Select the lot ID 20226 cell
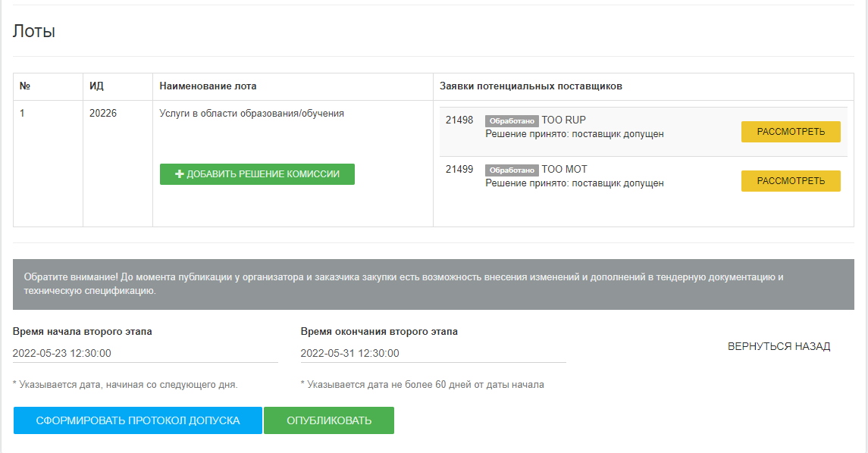The width and height of the screenshot is (868, 453). coord(103,114)
